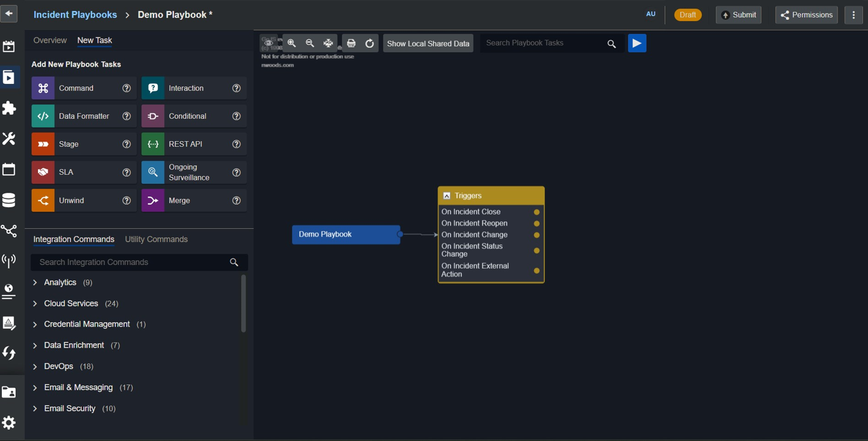
Task: Open help for Command task
Action: tap(126, 88)
